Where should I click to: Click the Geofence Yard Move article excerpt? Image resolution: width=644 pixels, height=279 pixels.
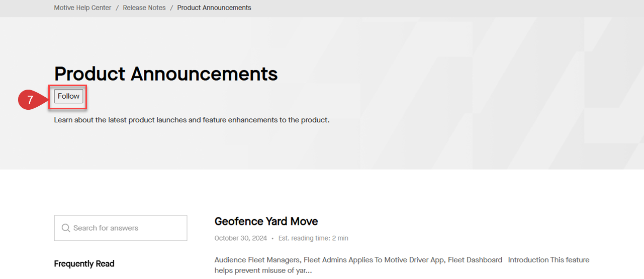click(x=402, y=265)
